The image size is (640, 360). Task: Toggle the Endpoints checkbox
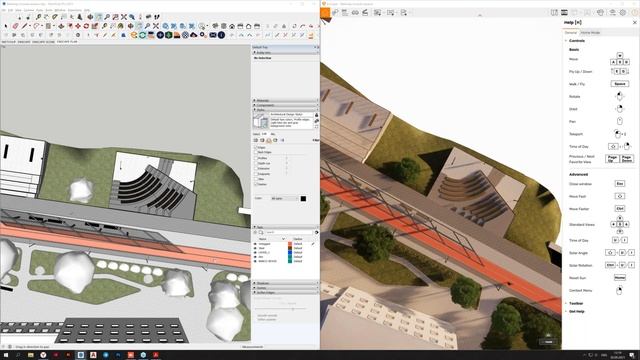(x=256, y=174)
